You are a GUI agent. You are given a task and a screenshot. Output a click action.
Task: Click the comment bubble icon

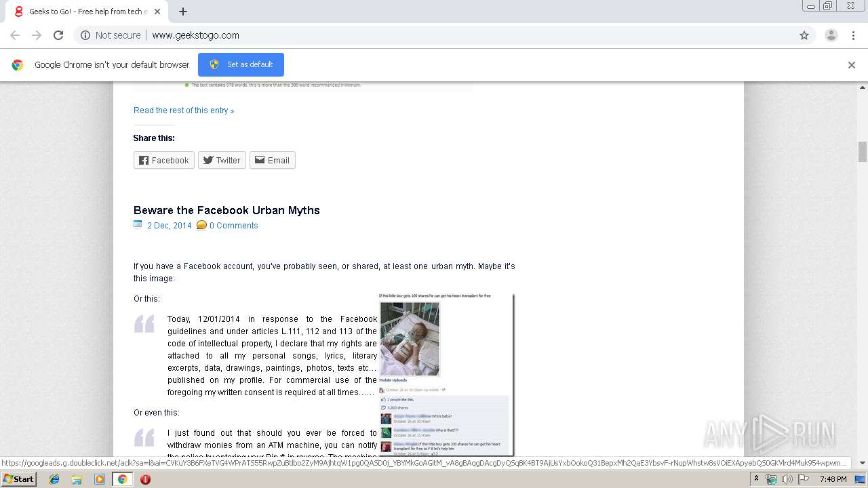201,225
